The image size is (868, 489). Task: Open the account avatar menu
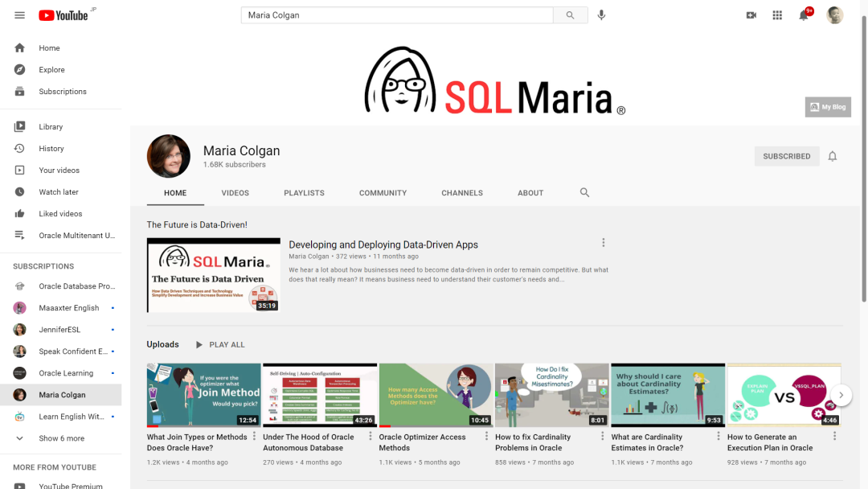tap(835, 15)
